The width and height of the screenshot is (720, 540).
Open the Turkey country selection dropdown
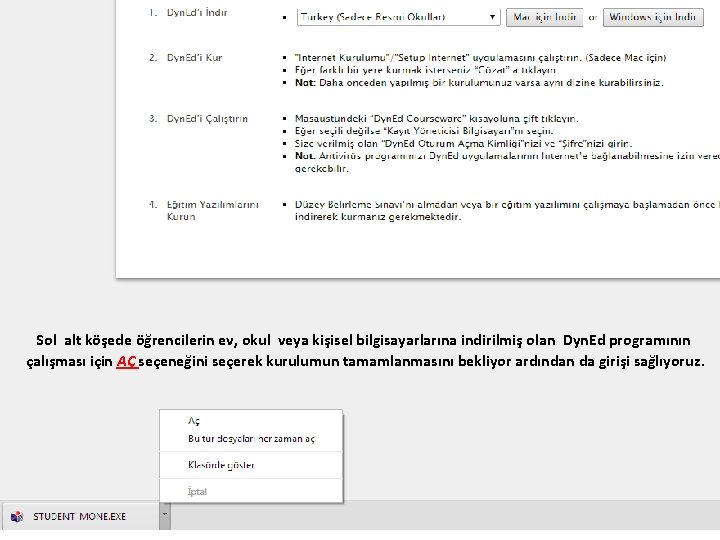pos(398,17)
